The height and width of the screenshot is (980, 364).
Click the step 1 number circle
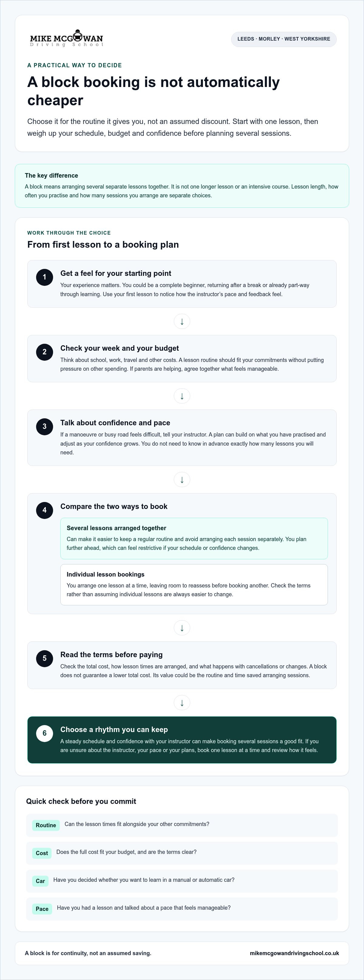coord(45,277)
